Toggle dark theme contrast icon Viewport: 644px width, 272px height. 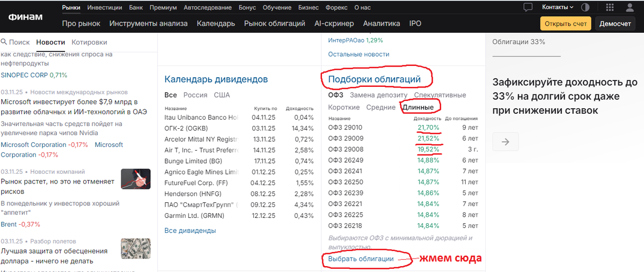tap(585, 8)
